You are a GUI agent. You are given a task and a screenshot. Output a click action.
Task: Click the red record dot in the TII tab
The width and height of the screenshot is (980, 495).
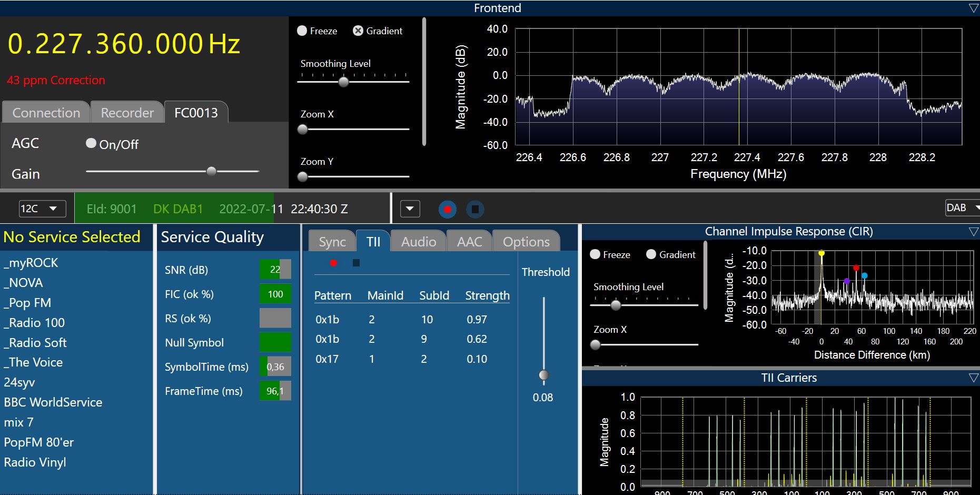pyautogui.click(x=333, y=263)
